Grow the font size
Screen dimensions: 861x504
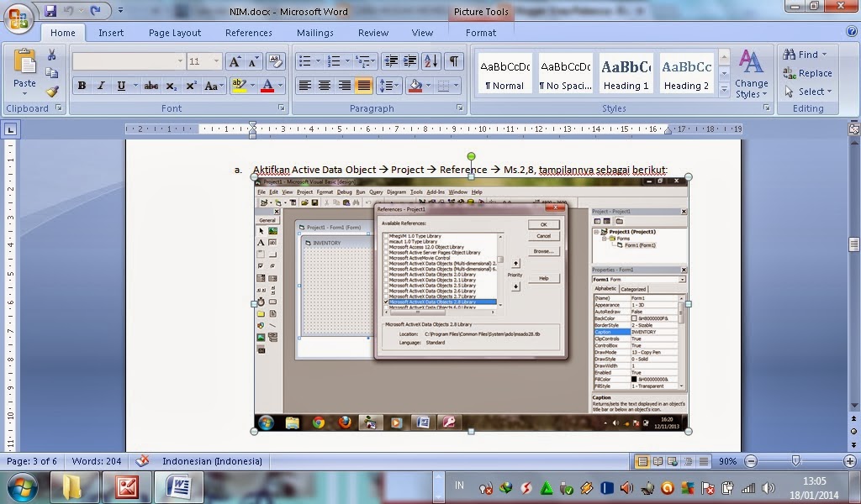coord(235,61)
